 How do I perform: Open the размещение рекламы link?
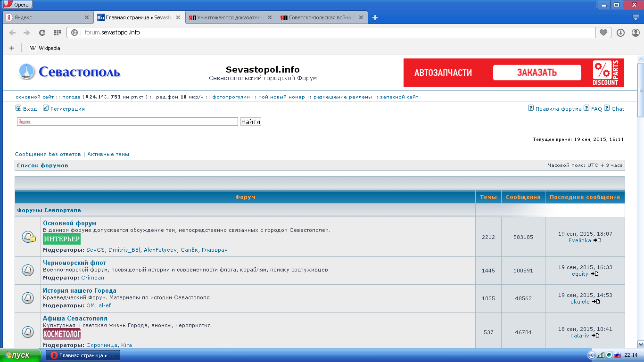point(343,97)
